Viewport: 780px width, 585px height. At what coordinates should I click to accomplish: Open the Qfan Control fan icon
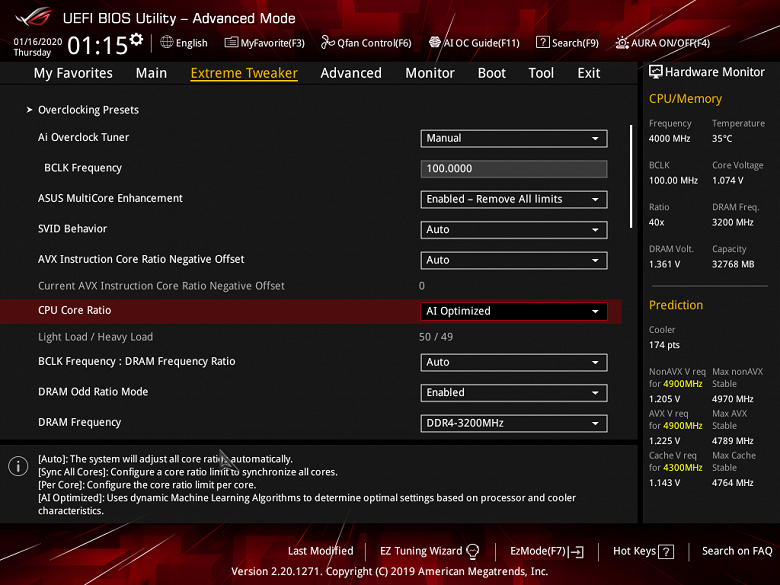[327, 42]
